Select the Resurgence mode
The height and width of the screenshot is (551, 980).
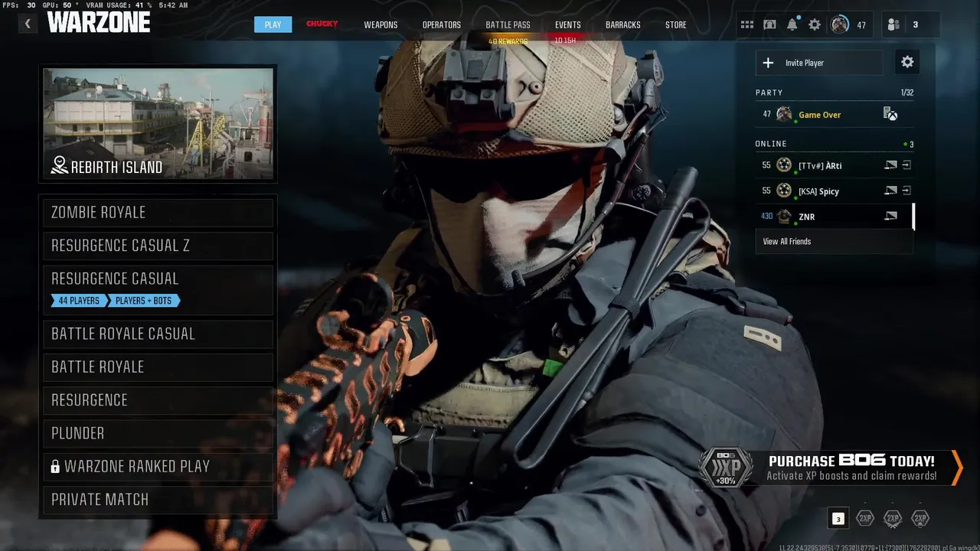pyautogui.click(x=158, y=399)
